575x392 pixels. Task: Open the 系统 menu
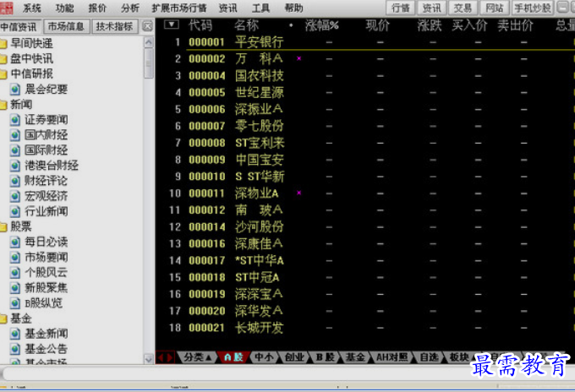pyautogui.click(x=31, y=8)
